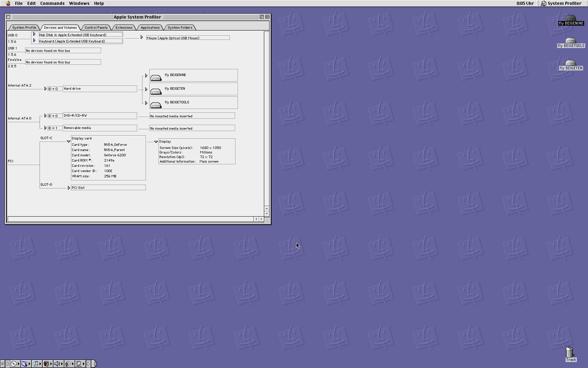588x368 pixels.
Task: Show the System Folders tab
Action: pyautogui.click(x=180, y=27)
